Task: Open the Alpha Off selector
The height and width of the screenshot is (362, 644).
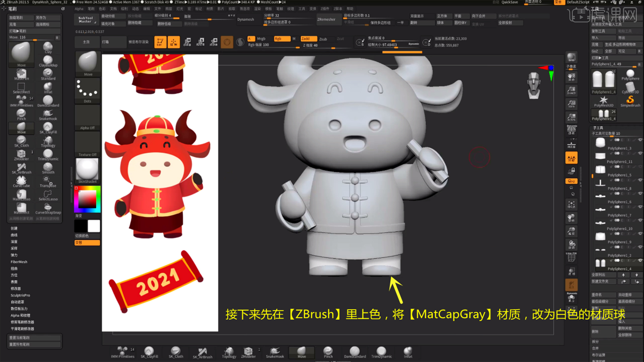Action: (87, 117)
